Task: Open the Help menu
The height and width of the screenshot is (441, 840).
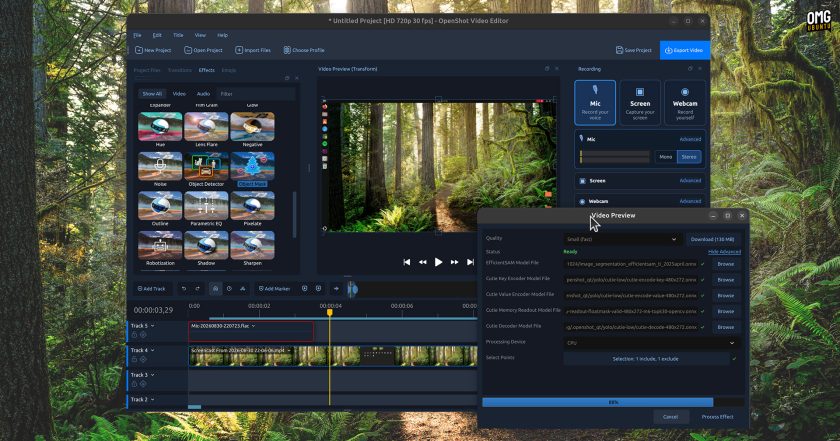Action: (x=222, y=35)
